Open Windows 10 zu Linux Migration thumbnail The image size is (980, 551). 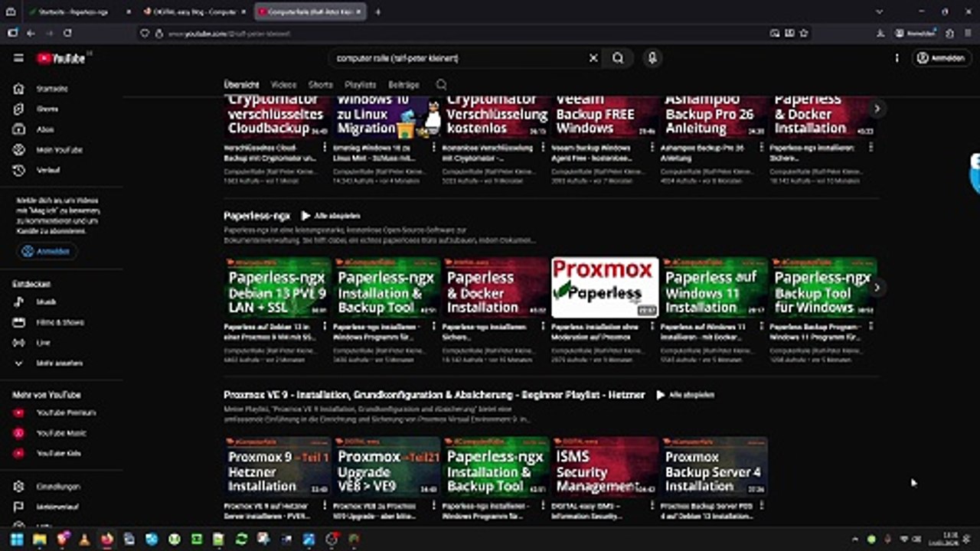(387, 117)
